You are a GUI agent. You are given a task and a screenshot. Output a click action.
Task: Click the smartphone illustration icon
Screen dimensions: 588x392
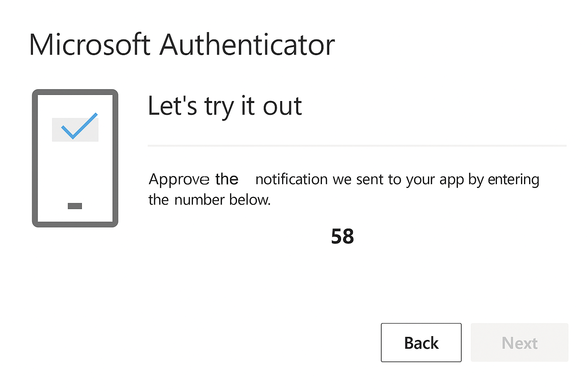click(75, 158)
